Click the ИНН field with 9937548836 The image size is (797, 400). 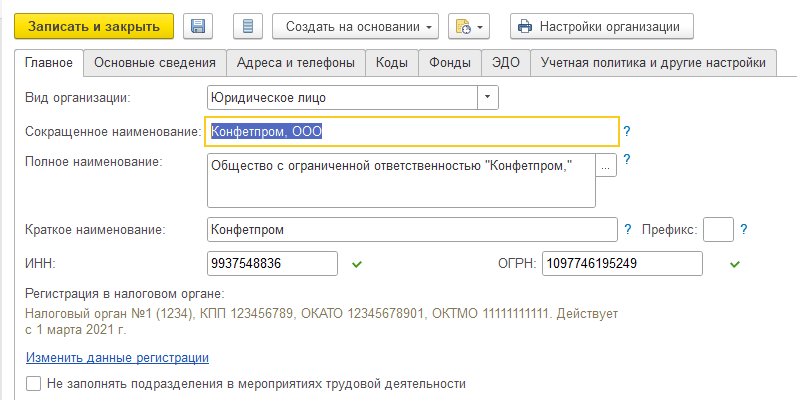(272, 264)
